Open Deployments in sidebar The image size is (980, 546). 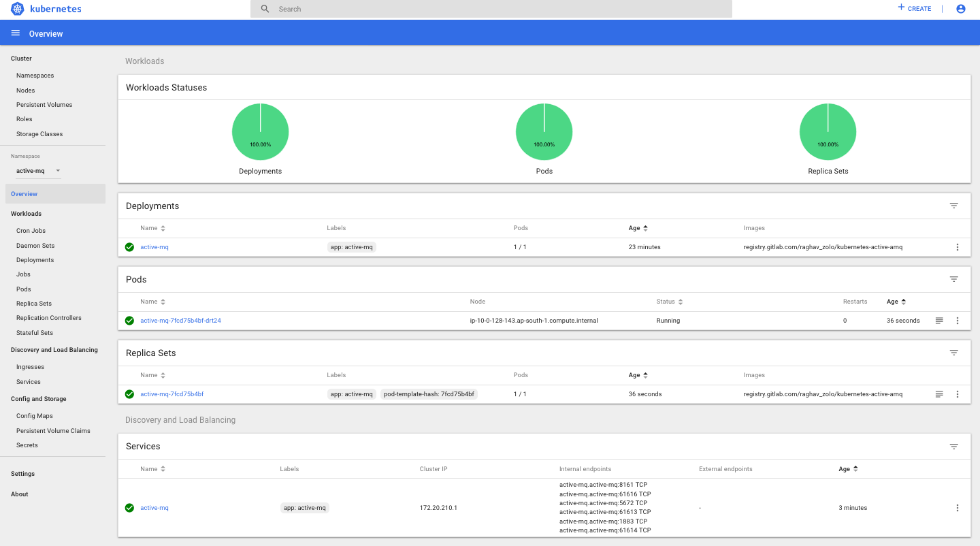35,260
